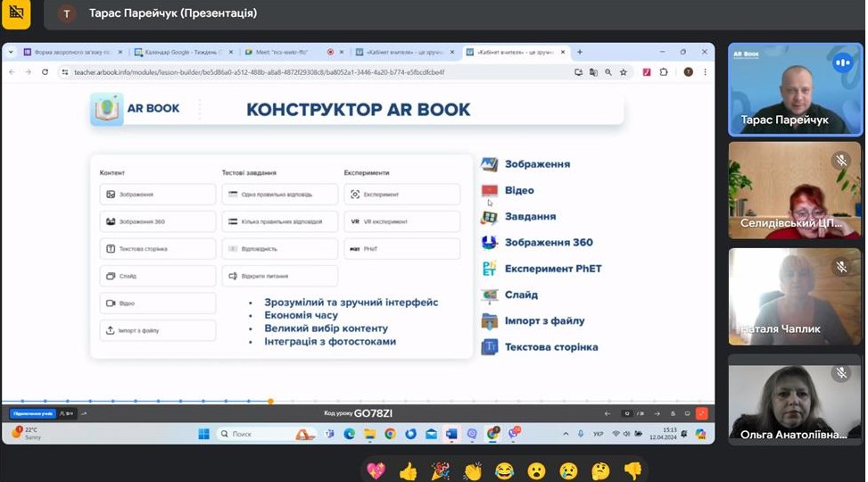Send the clapping hands reaction
Screen dimensions: 868x482
[472, 471]
